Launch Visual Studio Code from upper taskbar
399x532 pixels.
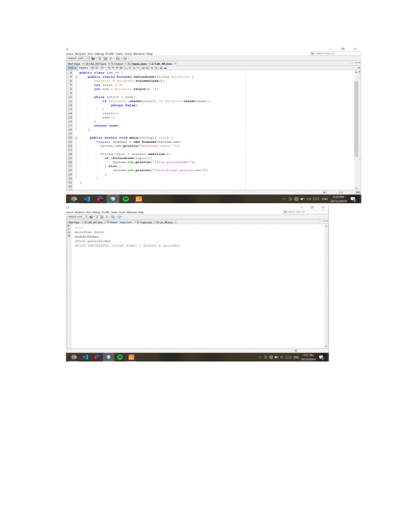[x=87, y=199]
